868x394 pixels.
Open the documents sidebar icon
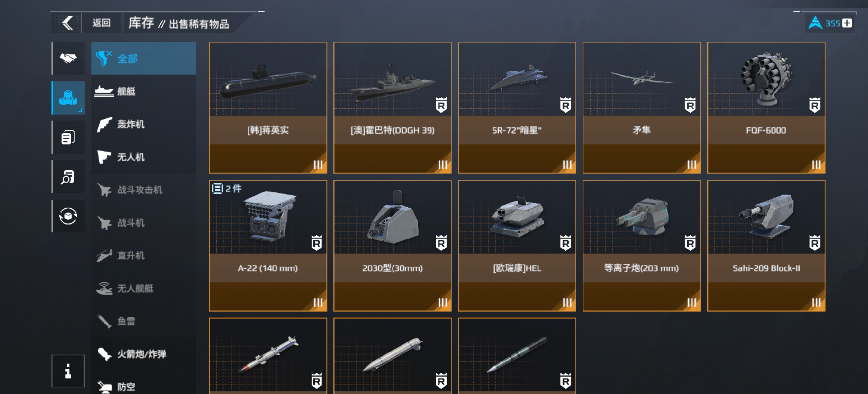click(x=68, y=137)
